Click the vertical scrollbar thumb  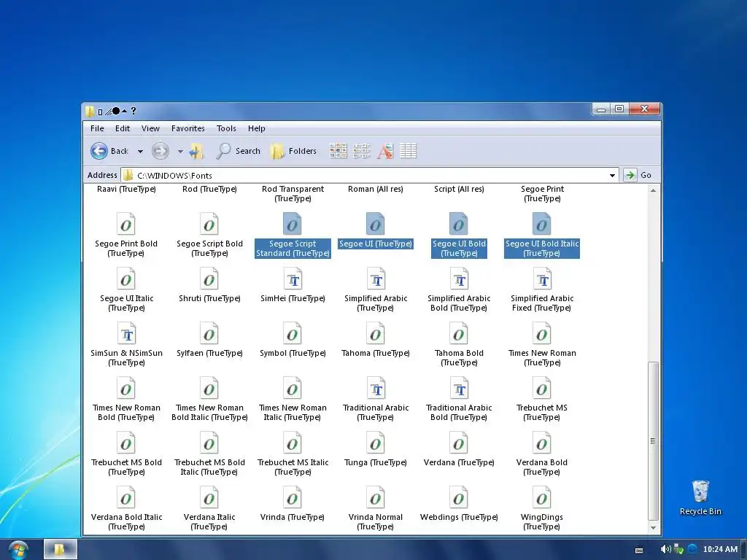tap(653, 441)
